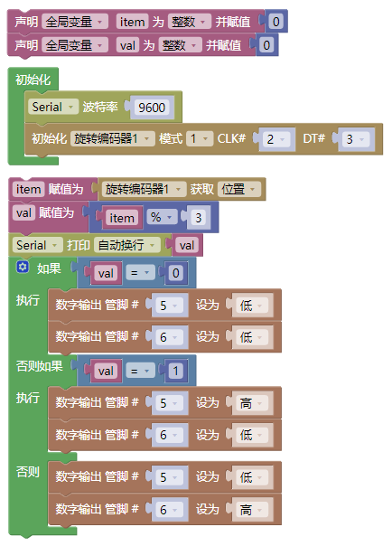Open 模式 dropdown showing 1

pos(200,138)
